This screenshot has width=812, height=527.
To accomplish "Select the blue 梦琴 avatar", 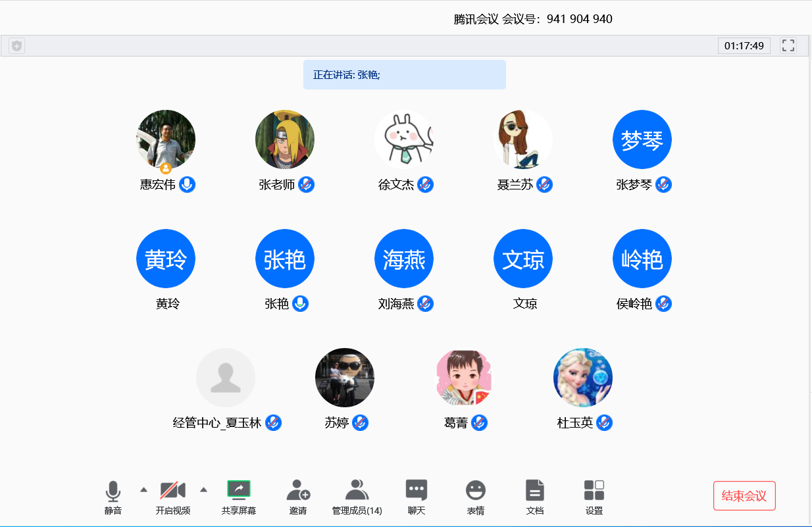I will 642,139.
